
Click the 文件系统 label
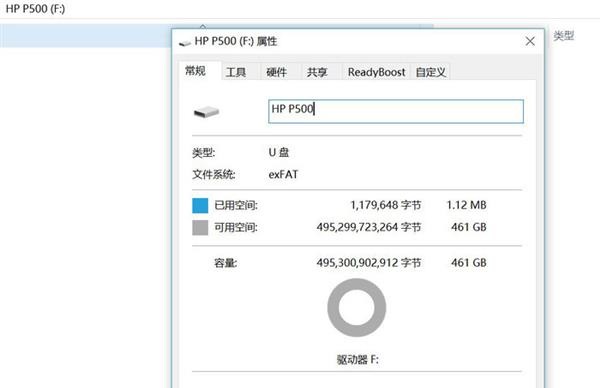tap(214, 174)
